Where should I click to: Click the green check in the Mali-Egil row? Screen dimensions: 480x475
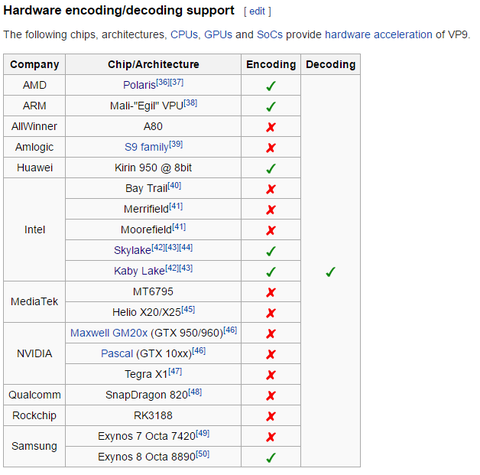(271, 106)
